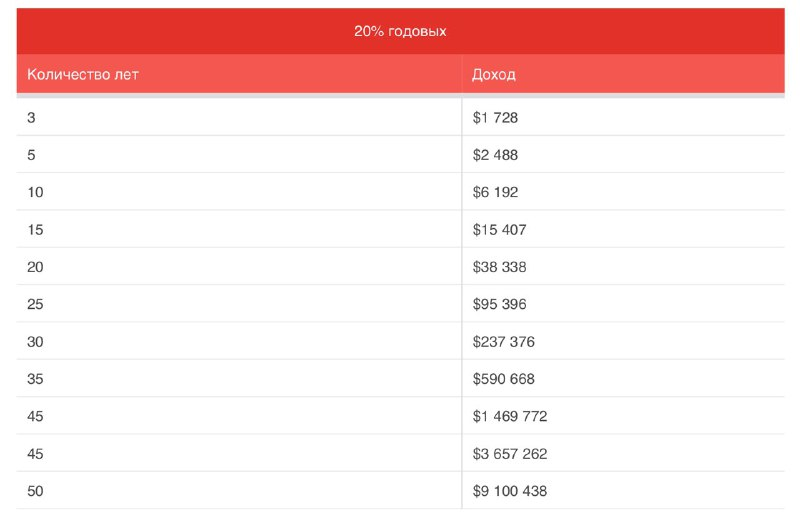The height and width of the screenshot is (524, 800).
Task: Select the $95 396 income value
Action: pyautogui.click(x=500, y=304)
